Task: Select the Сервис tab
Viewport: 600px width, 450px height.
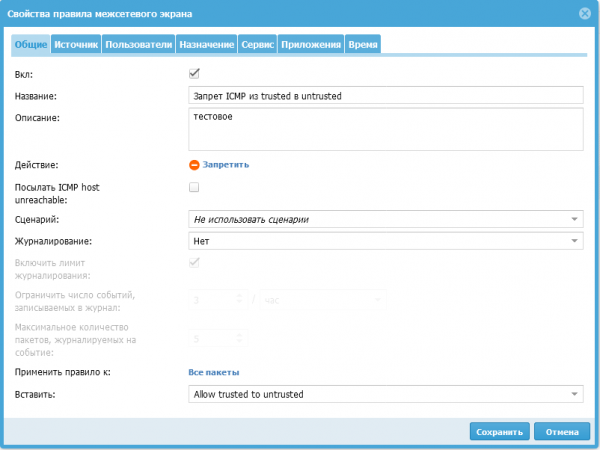Action: click(x=258, y=44)
